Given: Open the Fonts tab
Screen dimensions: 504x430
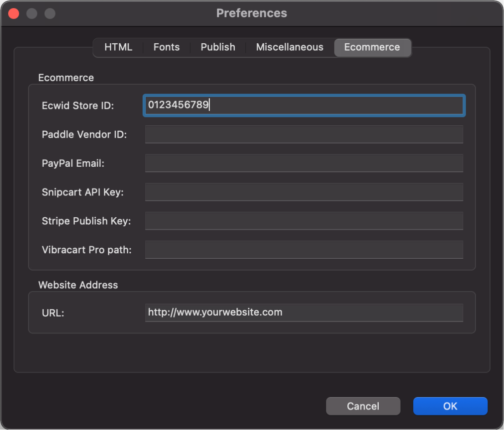Looking at the screenshot, I should click(166, 47).
